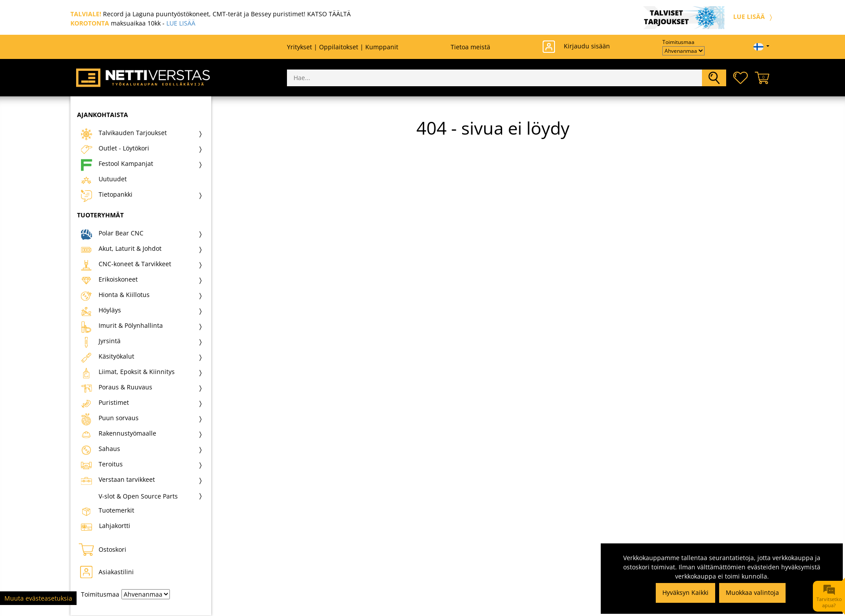
Task: Click the Puristimet category icon
Action: coord(86,402)
